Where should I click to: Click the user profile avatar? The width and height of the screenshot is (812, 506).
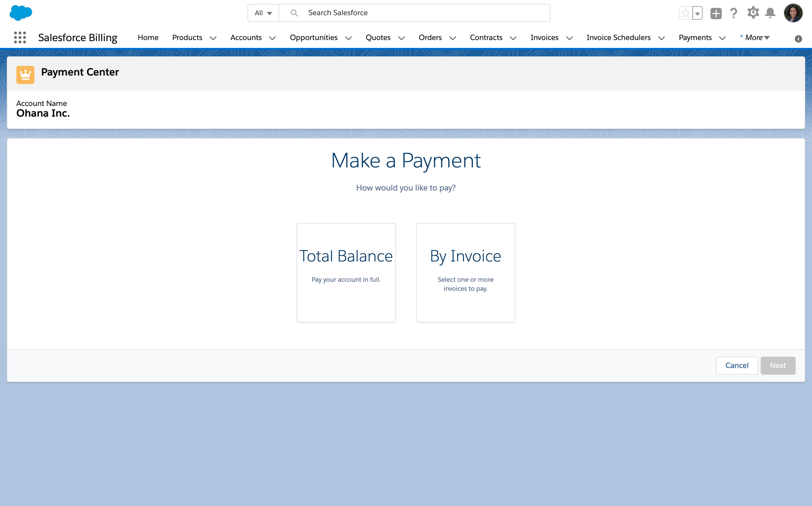coord(793,13)
